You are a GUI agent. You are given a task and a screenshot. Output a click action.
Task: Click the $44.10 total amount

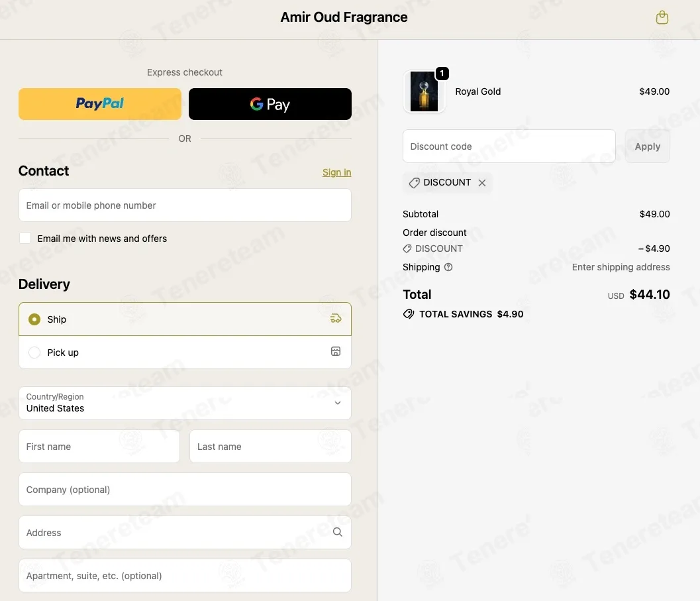click(x=650, y=294)
